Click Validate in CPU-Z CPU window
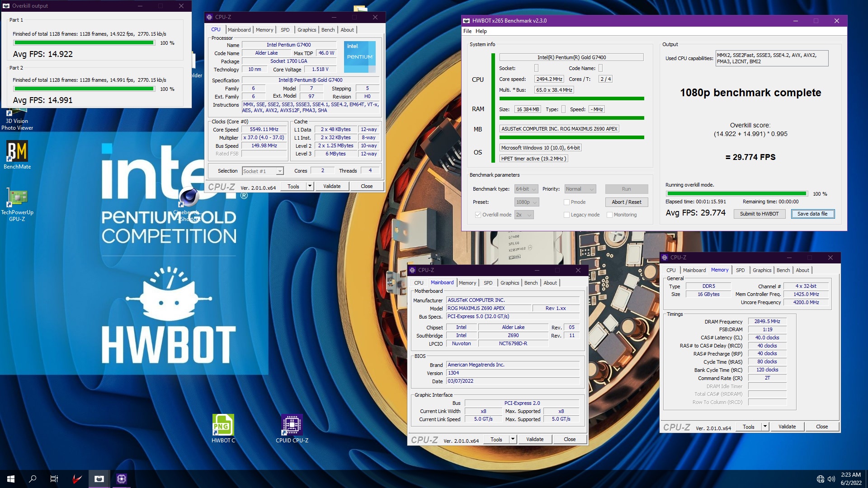The image size is (868, 488). coord(332,186)
